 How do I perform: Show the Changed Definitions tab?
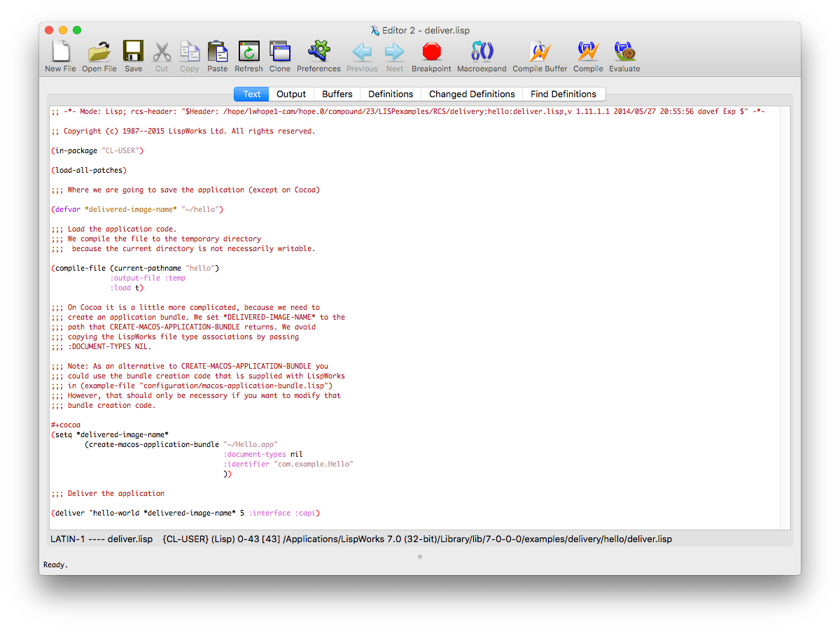pos(472,94)
